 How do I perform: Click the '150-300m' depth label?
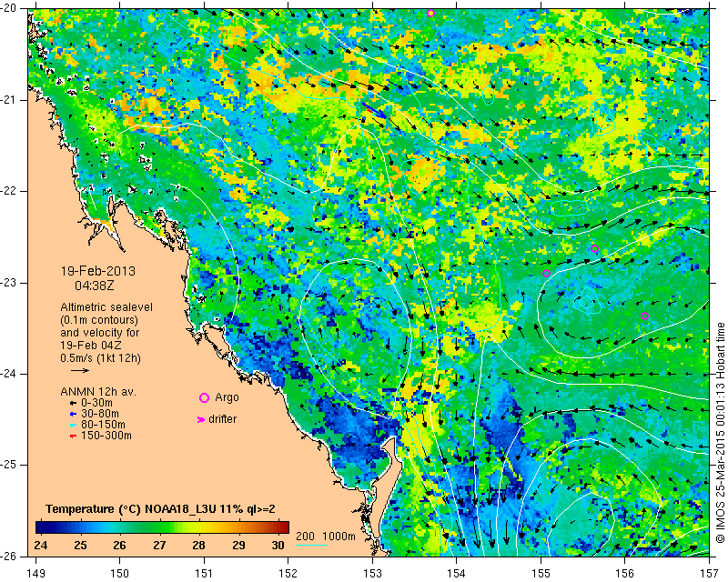click(x=106, y=436)
